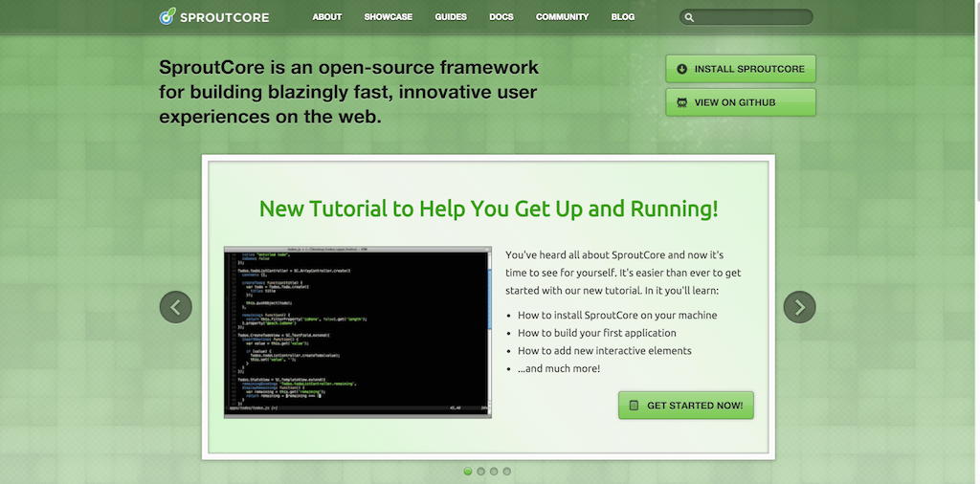Click the search magnifier icon

coord(689,17)
